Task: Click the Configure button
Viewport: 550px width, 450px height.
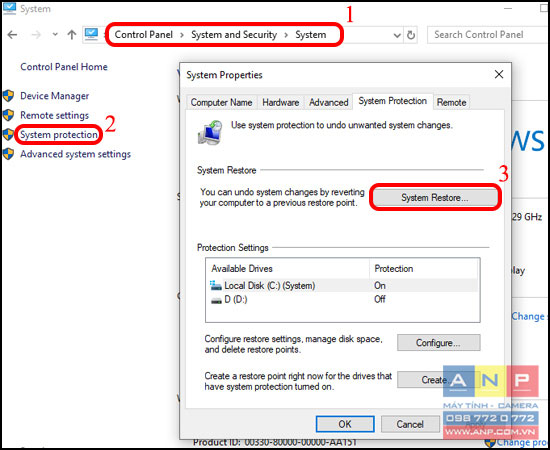Action: click(x=438, y=343)
